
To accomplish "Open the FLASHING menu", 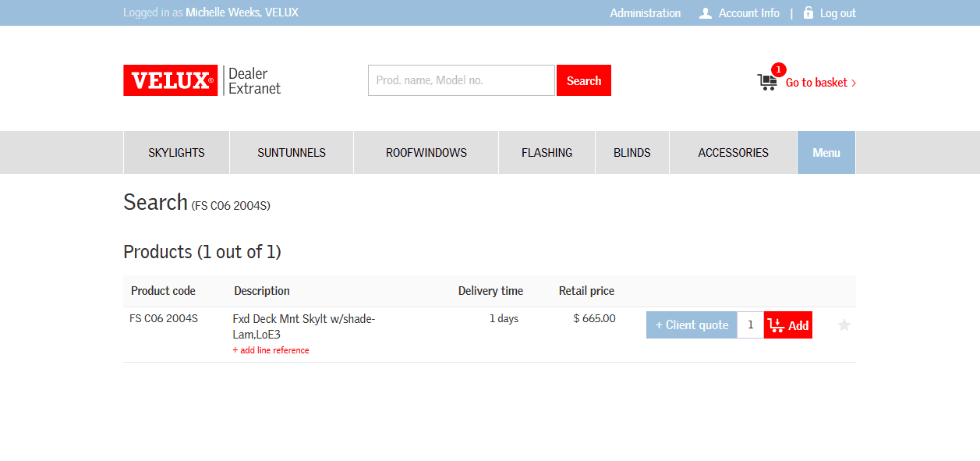I will pyautogui.click(x=547, y=153).
